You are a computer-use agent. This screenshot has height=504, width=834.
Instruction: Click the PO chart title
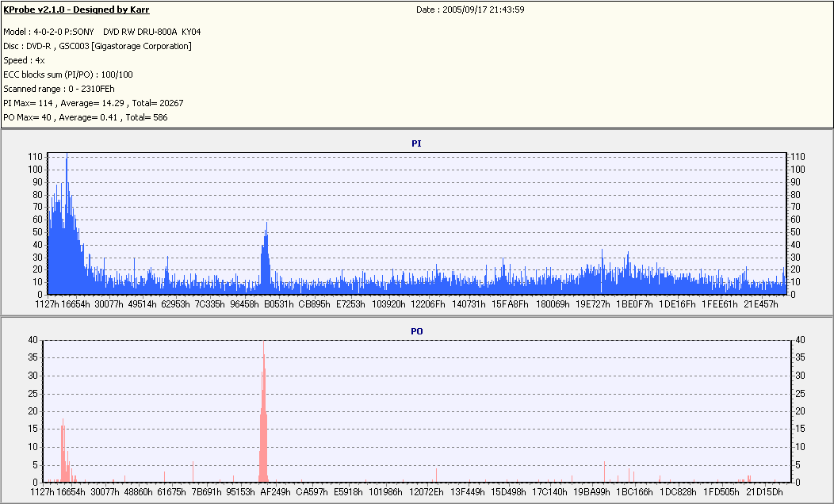(416, 331)
